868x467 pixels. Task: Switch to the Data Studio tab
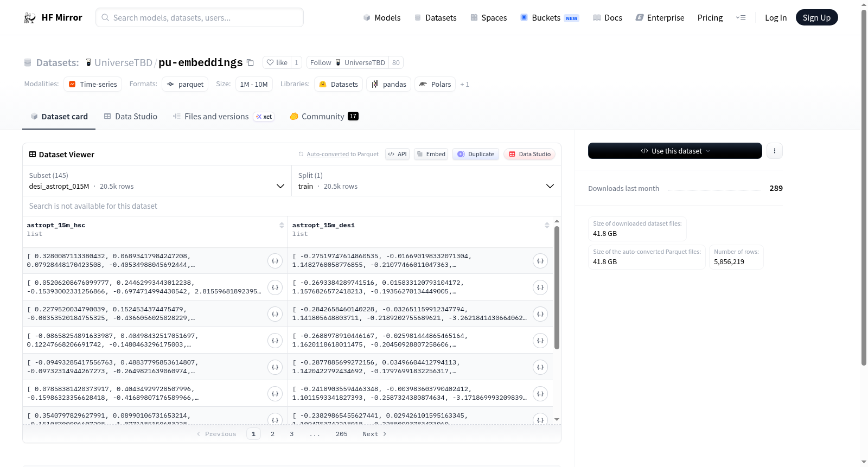(x=131, y=116)
